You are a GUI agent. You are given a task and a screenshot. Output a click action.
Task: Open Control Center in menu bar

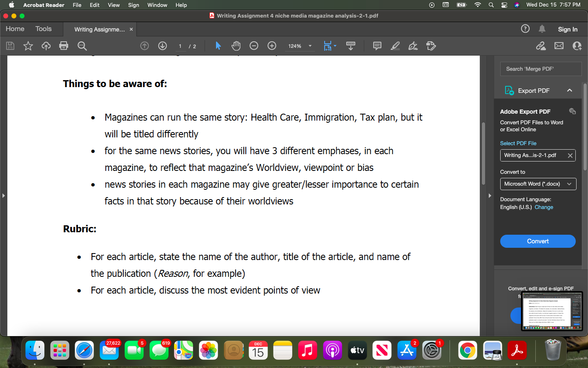point(504,5)
